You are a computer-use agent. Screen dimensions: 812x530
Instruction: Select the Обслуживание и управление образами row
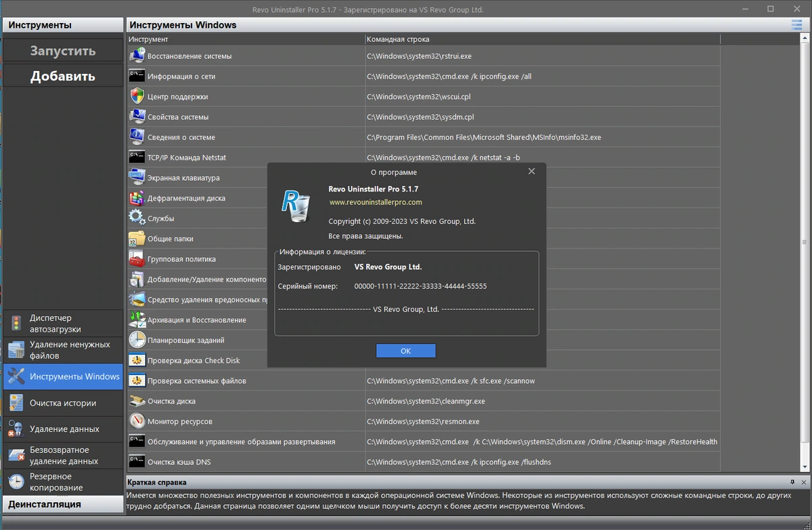[x=424, y=441]
